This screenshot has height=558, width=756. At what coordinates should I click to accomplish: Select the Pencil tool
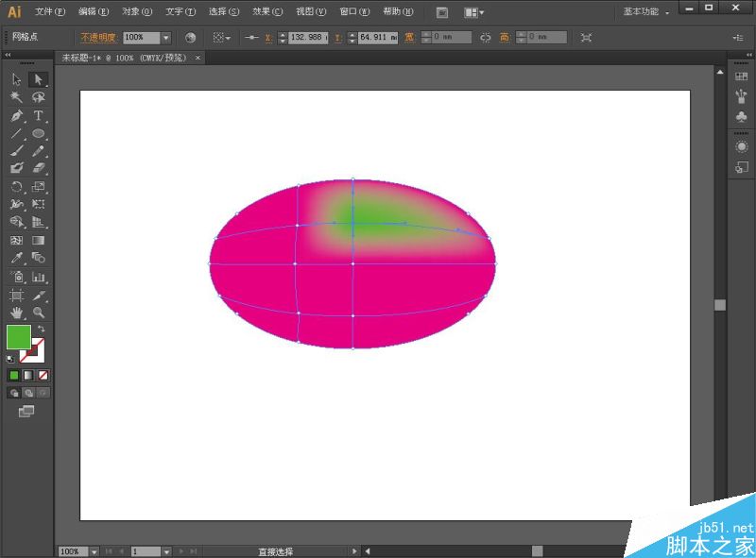tap(38, 151)
